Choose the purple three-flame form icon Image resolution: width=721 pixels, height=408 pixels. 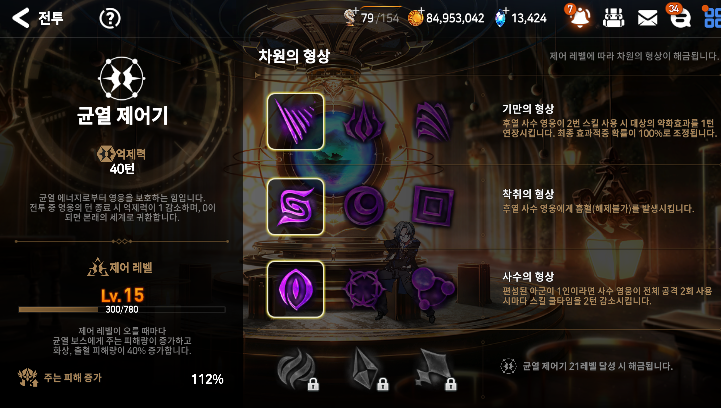click(364, 121)
